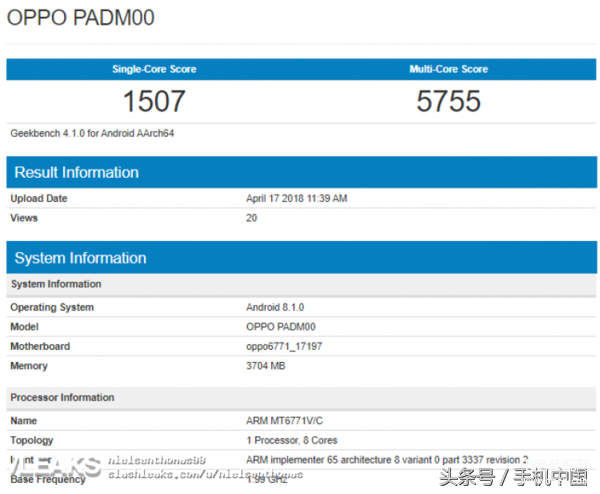The height and width of the screenshot is (494, 600).
Task: Click the OPPO PADM00 model value
Action: [x=281, y=327]
